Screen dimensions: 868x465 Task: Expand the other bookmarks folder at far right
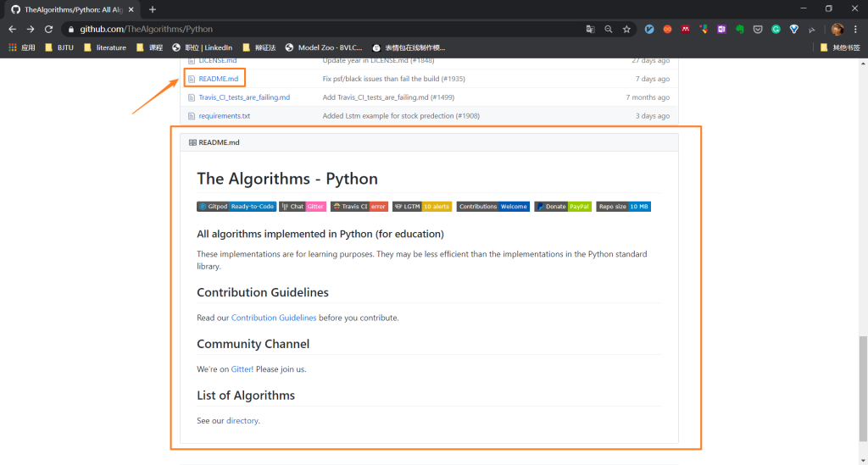click(839, 47)
